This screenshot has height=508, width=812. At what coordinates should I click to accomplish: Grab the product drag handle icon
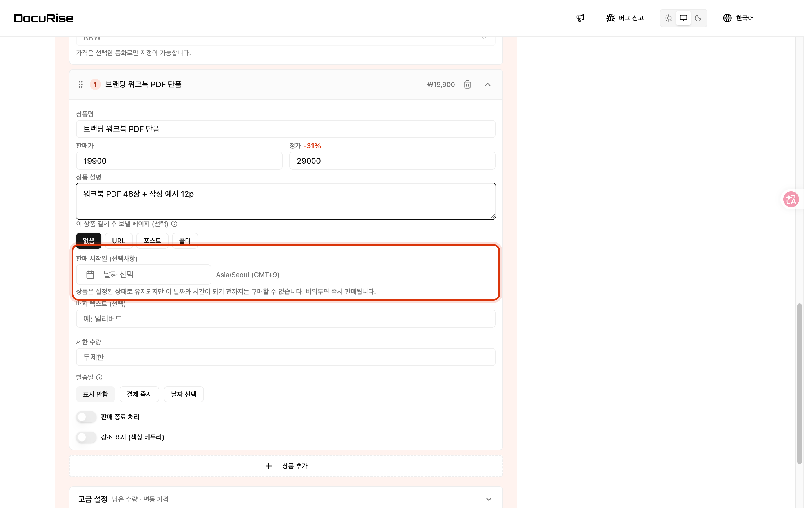tap(81, 84)
